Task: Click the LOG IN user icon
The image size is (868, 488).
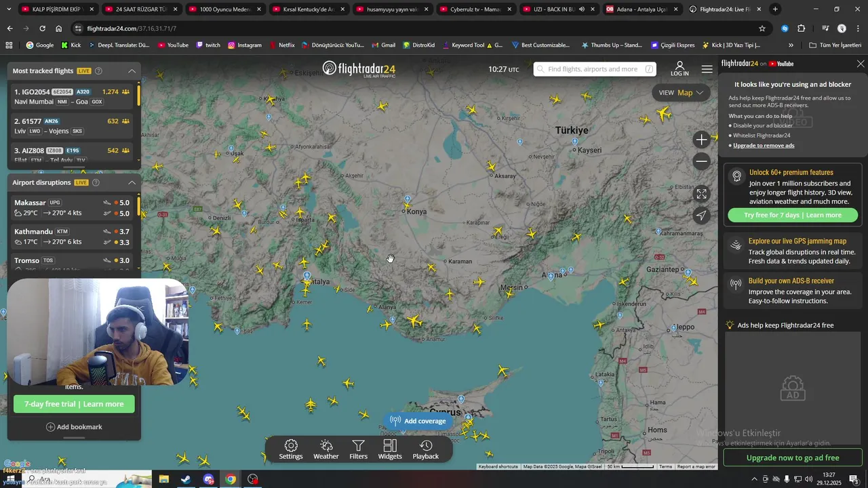Action: point(679,68)
